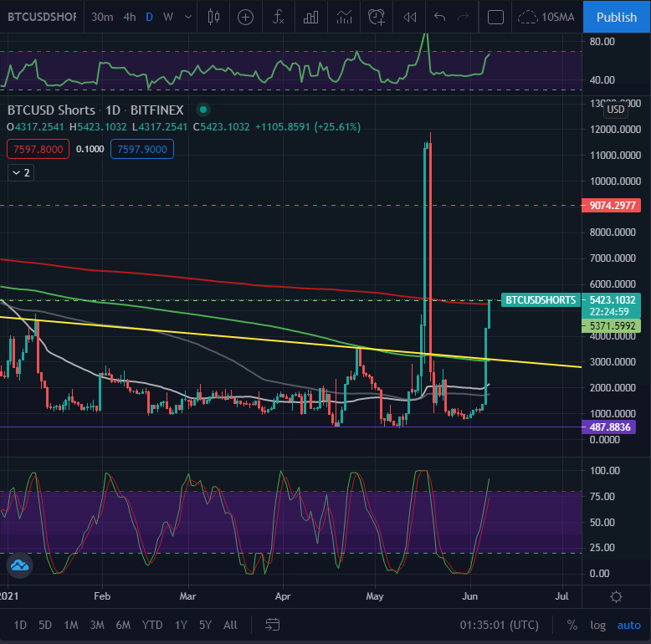The image size is (651, 644).
Task: Set date range to 5D
Action: pyautogui.click(x=45, y=625)
